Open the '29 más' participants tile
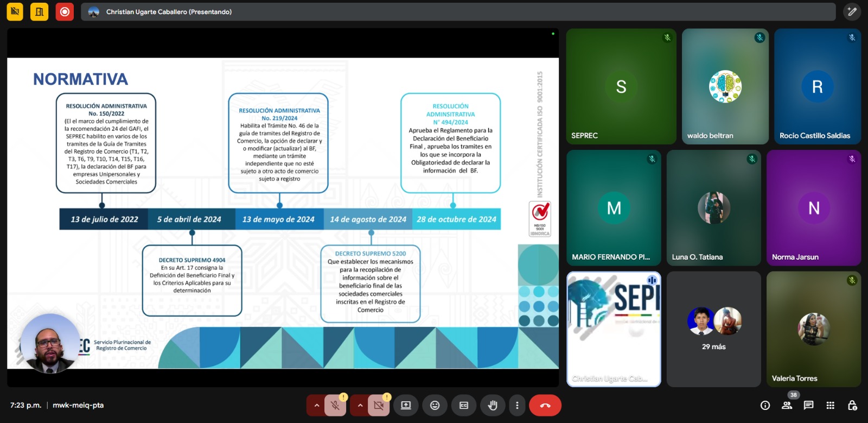The height and width of the screenshot is (423, 868). [713, 329]
